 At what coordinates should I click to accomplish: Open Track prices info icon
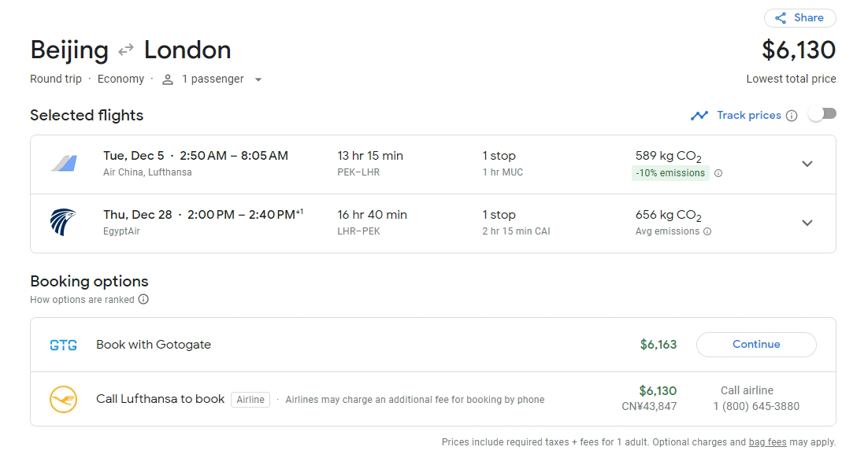[x=792, y=116]
